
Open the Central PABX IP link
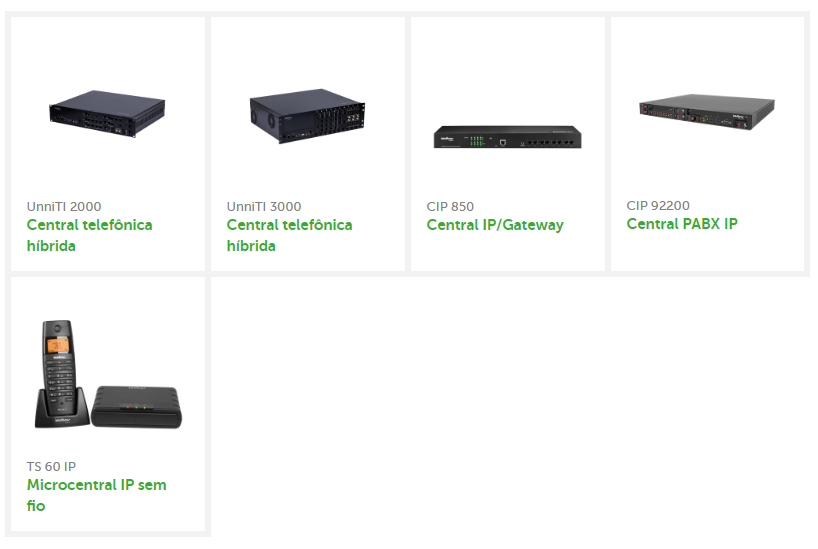click(682, 224)
